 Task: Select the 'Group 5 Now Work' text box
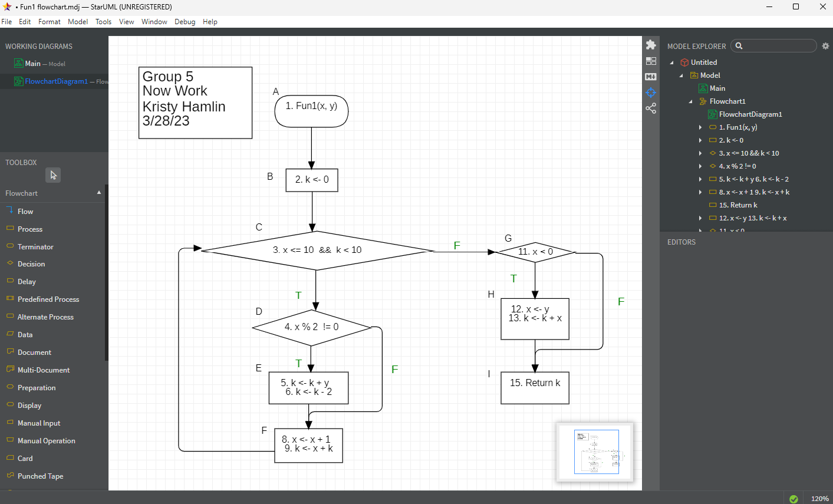click(x=195, y=103)
